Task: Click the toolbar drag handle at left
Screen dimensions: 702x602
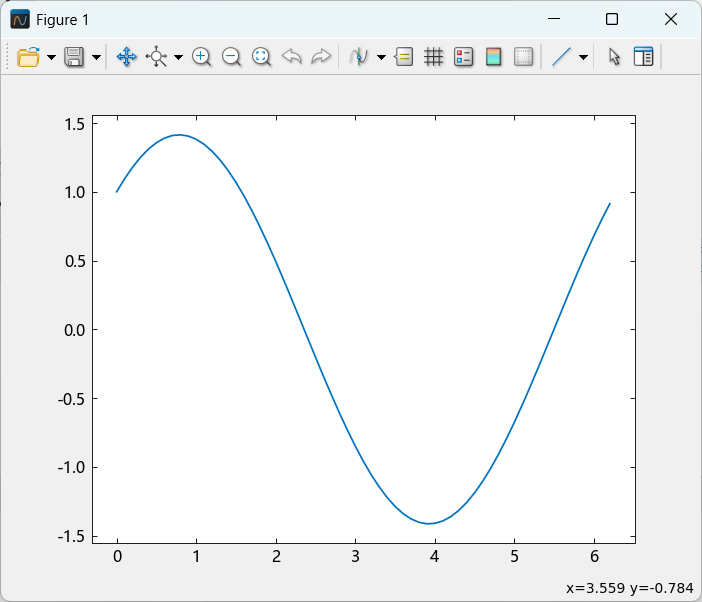Action: [7, 56]
